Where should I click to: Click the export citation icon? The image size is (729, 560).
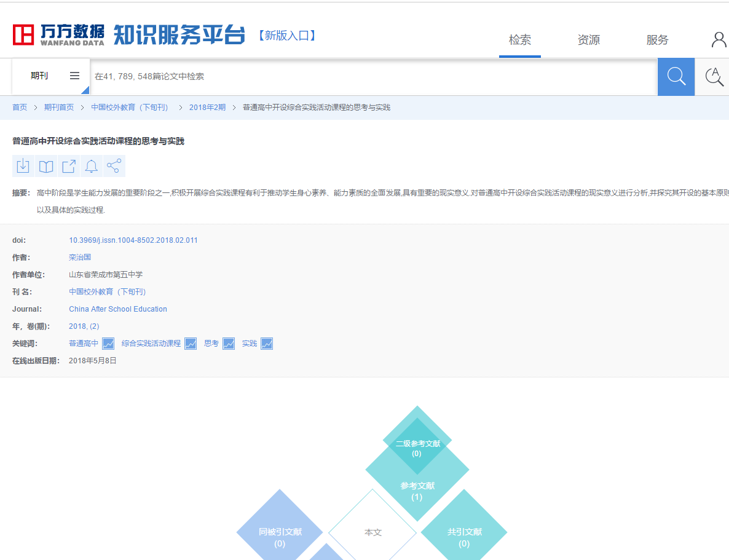69,166
